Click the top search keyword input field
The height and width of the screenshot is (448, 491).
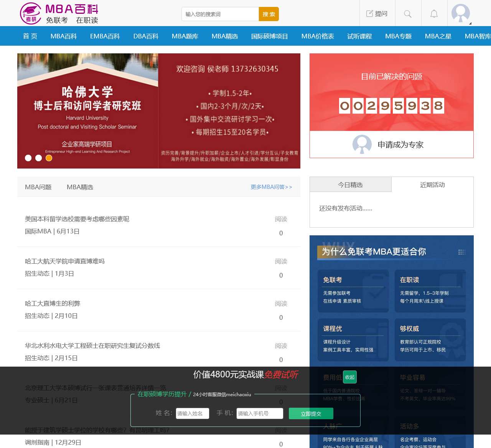pos(220,14)
